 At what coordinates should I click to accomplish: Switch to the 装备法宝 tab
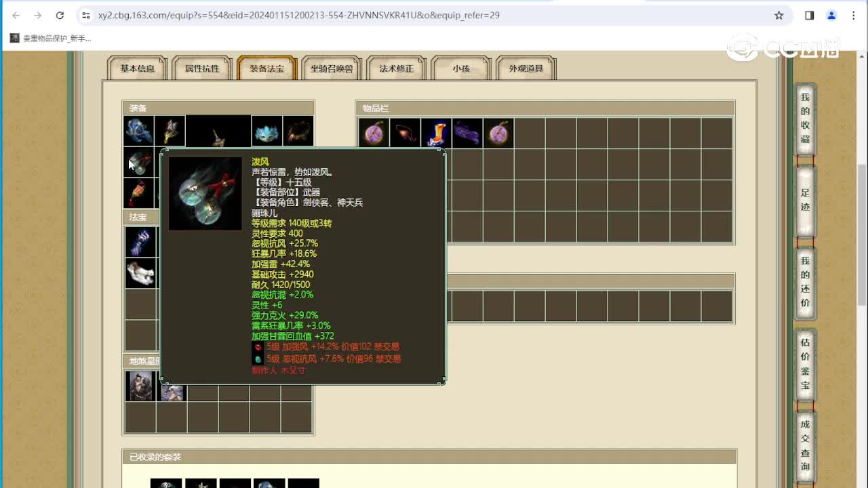tap(267, 68)
